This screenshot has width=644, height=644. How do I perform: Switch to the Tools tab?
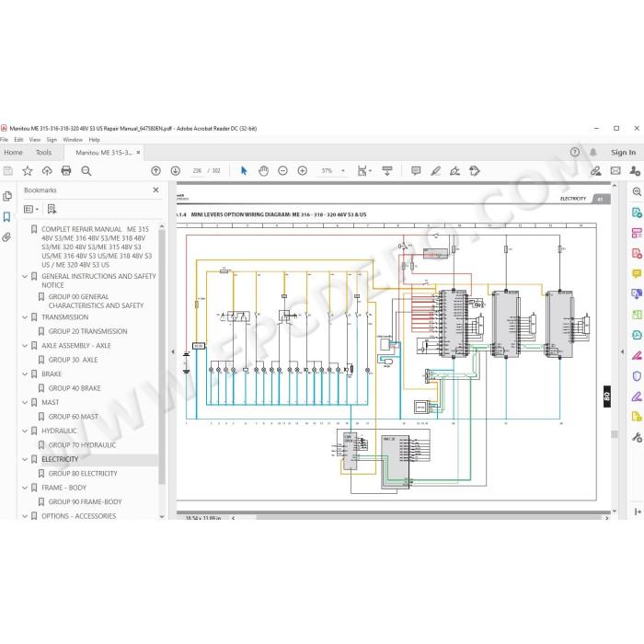43,153
